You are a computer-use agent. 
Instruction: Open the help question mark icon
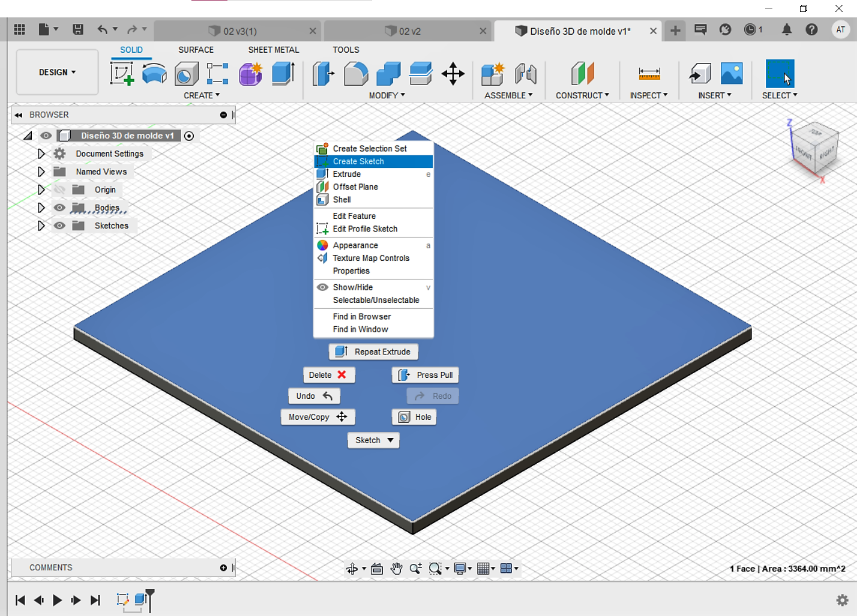pos(811,29)
